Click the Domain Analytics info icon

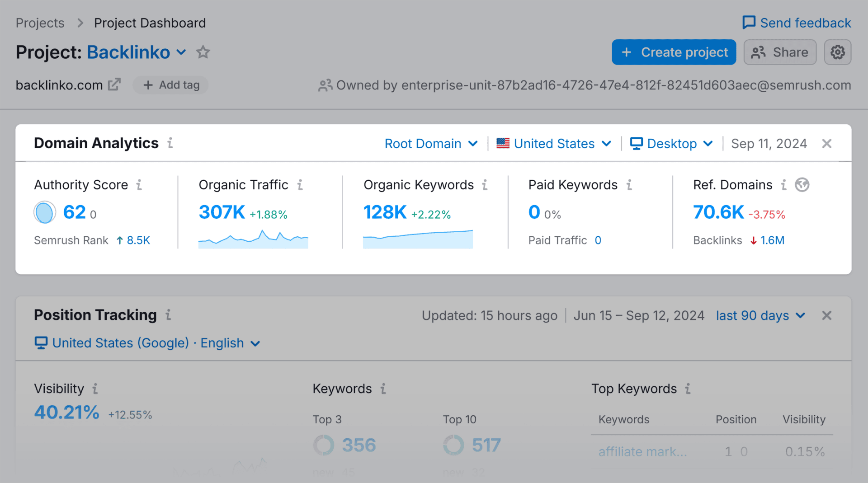(170, 143)
